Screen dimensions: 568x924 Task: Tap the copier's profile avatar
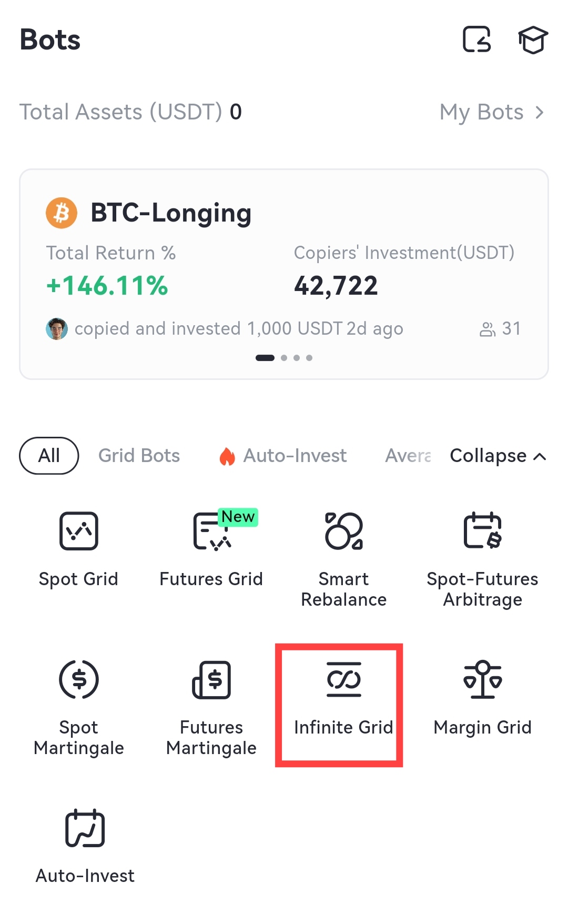pos(57,329)
